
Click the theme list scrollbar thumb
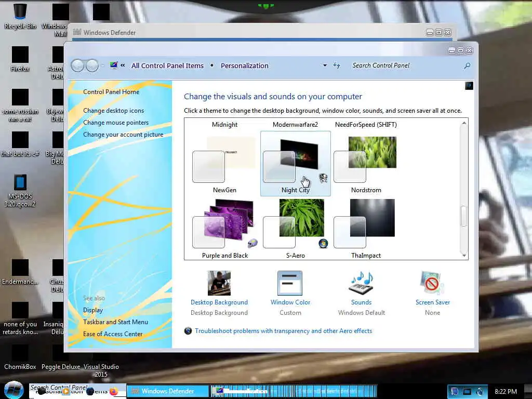click(464, 216)
